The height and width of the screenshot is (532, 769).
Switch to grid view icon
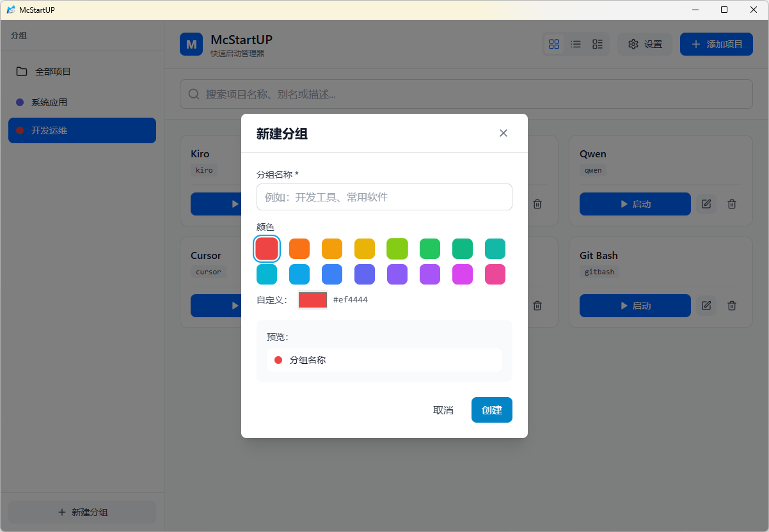(x=554, y=44)
